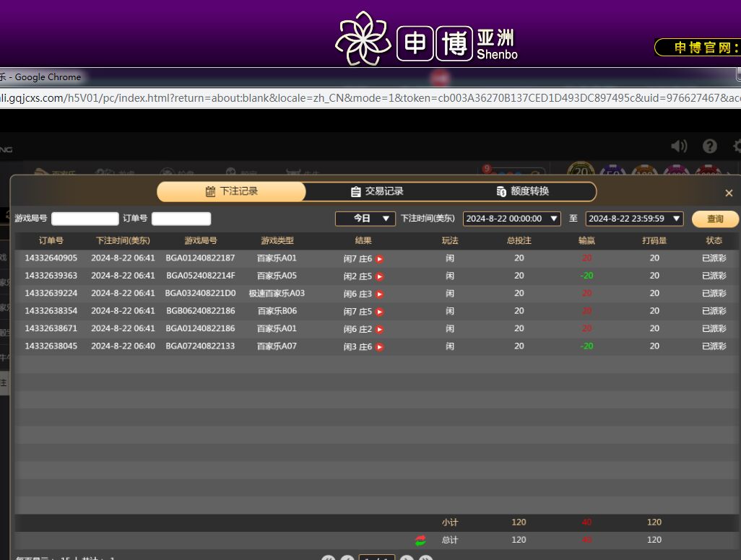
Task: Play replay for game BGA032408221D0
Action: [379, 294]
